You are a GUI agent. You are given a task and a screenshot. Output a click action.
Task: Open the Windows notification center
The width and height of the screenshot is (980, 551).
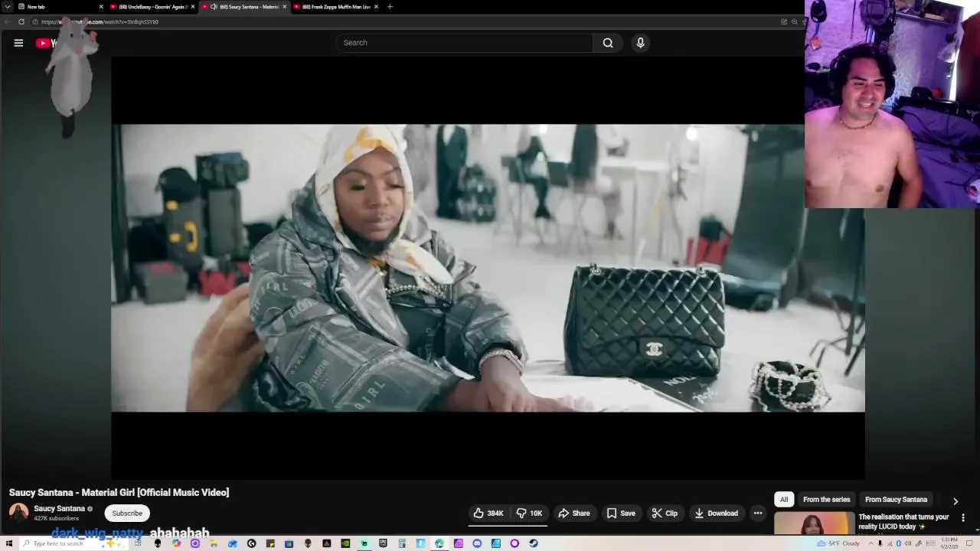pyautogui.click(x=969, y=543)
